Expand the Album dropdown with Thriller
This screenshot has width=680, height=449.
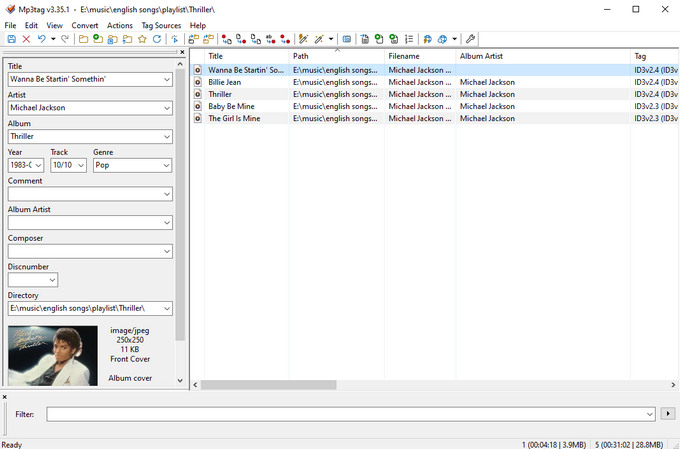tap(167, 137)
